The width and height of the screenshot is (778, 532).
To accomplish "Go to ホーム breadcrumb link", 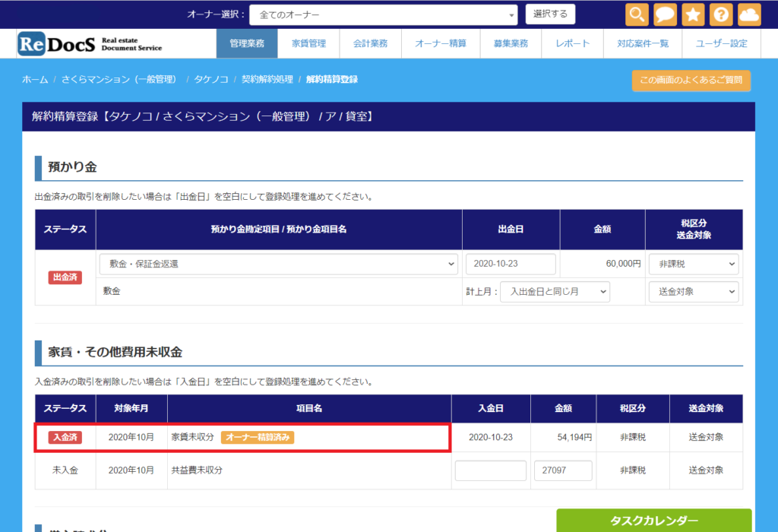I will (x=35, y=79).
